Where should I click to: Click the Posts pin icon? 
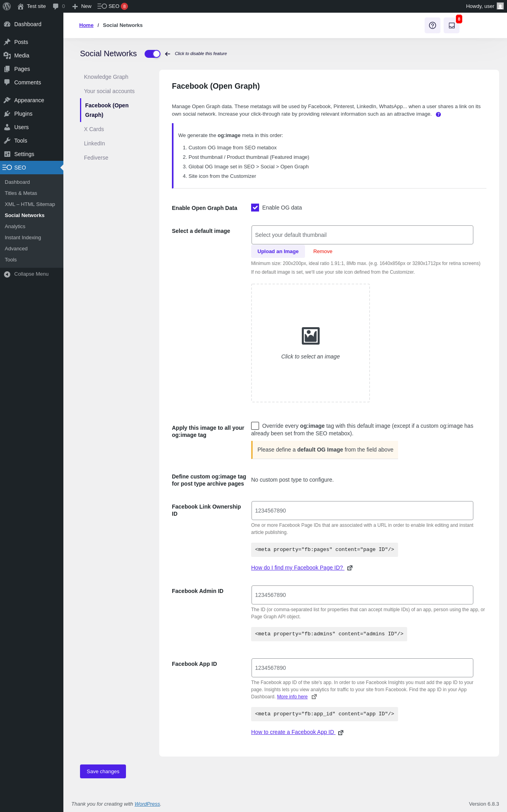click(7, 42)
